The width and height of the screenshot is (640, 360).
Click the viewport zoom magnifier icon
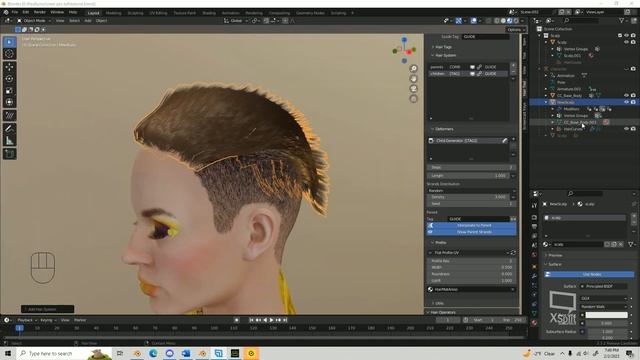(x=413, y=69)
